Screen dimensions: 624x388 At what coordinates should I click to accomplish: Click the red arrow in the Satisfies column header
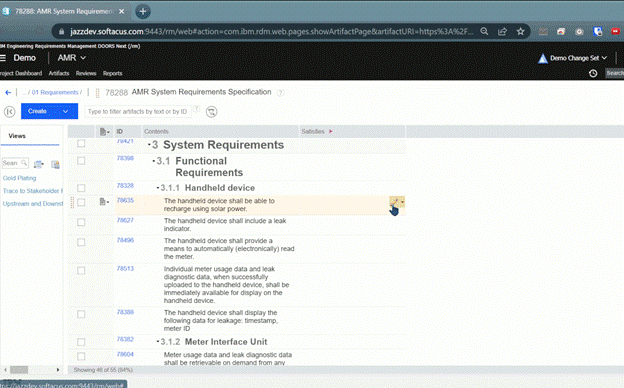(331, 131)
